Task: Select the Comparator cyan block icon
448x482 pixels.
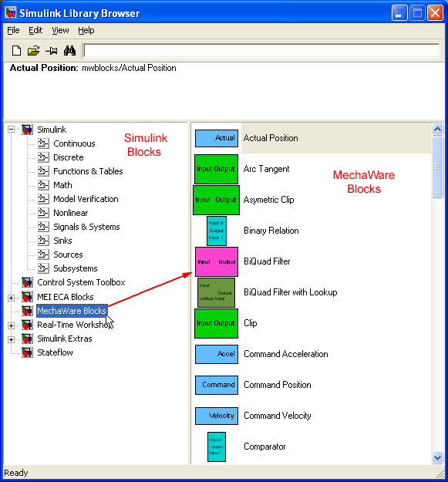Action: (x=217, y=447)
